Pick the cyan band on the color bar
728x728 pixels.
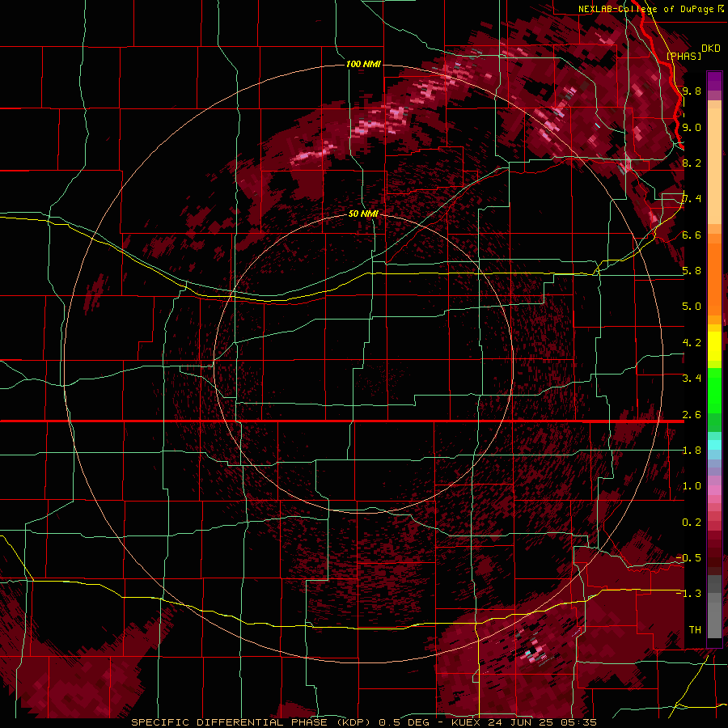click(x=714, y=444)
